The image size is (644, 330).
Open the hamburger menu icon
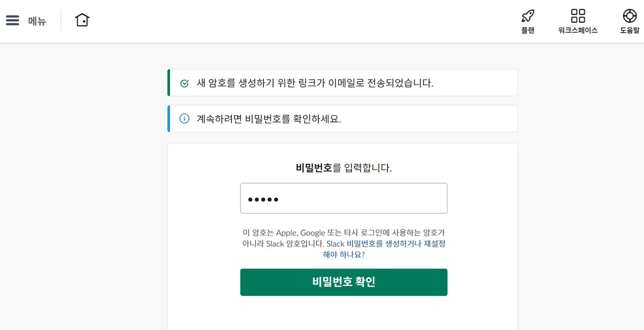(12, 20)
